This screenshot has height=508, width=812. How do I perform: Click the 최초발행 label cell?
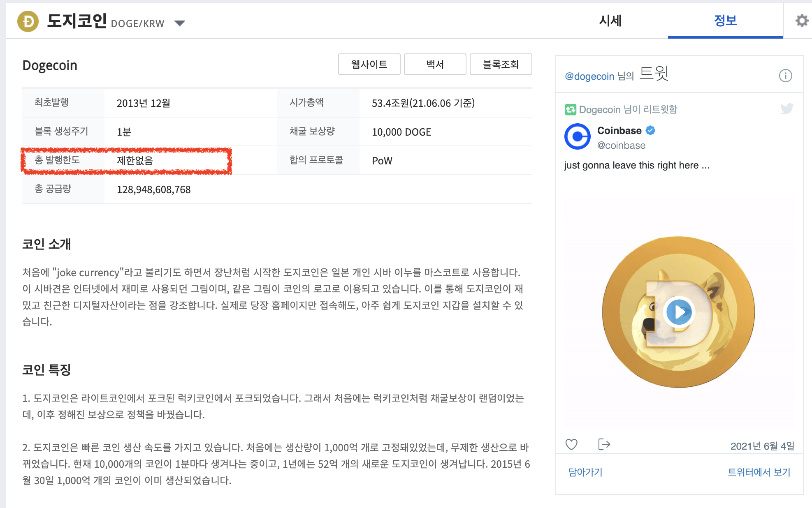click(63, 103)
